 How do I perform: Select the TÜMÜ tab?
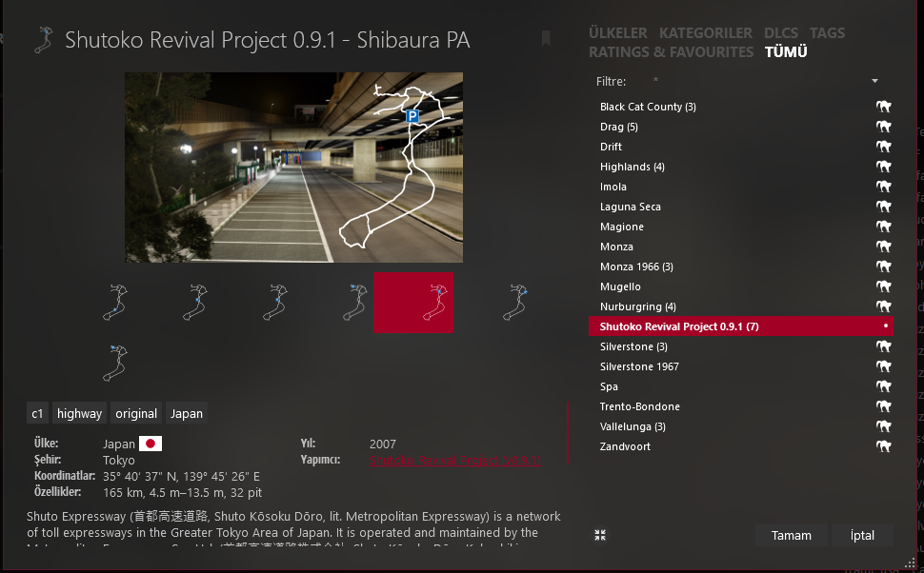(x=786, y=51)
